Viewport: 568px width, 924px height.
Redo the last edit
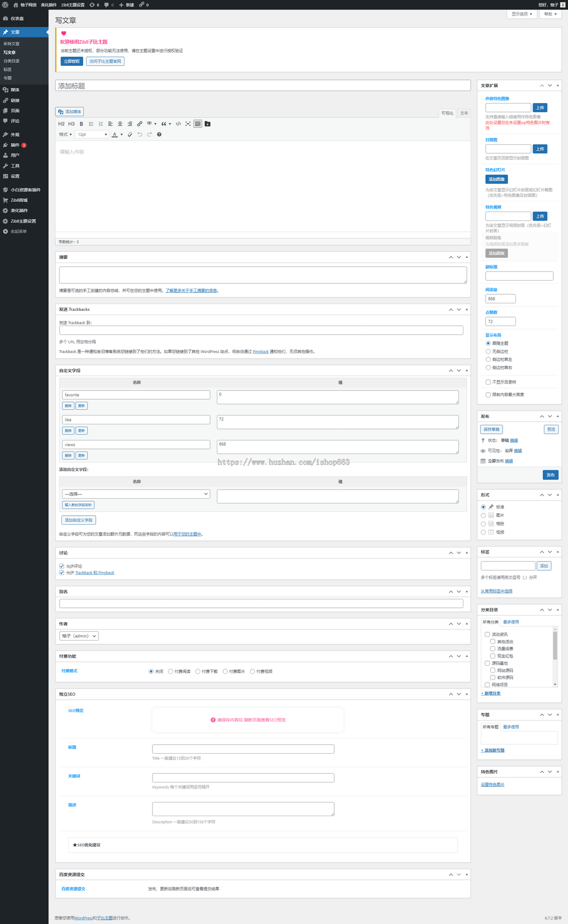coord(150,134)
